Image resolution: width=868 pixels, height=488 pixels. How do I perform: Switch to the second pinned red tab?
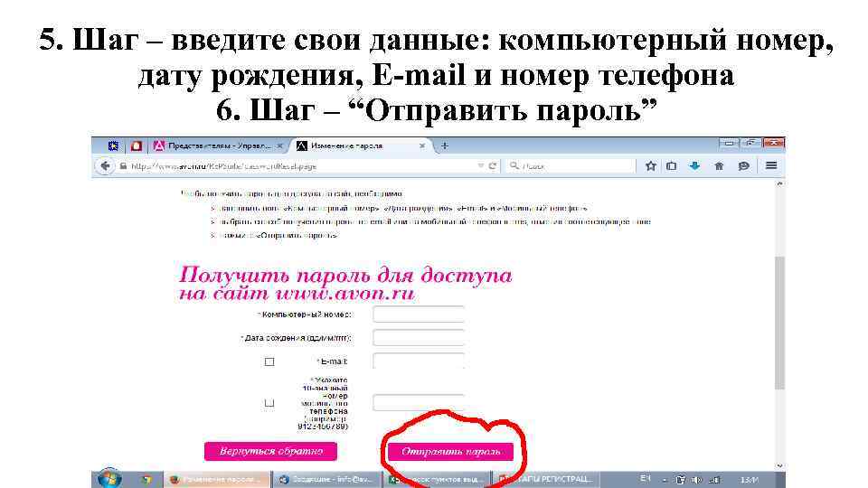pos(137,146)
